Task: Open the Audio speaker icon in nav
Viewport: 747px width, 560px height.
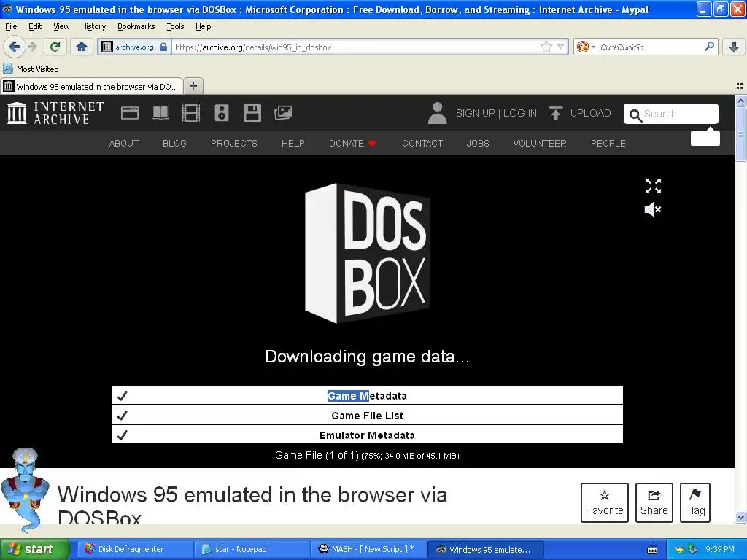Action: pos(222,113)
